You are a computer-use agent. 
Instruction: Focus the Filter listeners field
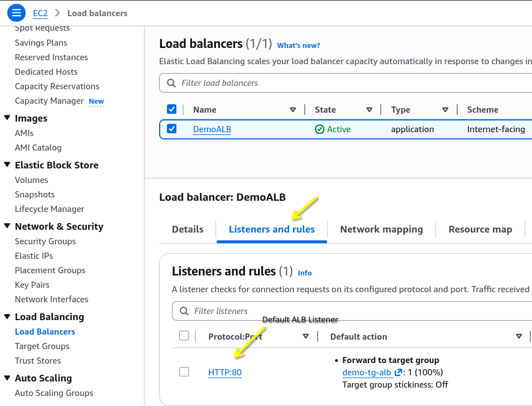[352, 311]
